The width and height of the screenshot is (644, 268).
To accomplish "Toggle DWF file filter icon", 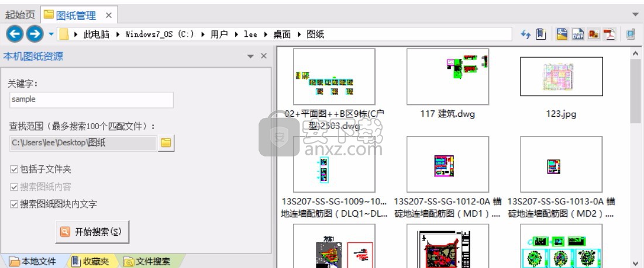I will (578, 34).
